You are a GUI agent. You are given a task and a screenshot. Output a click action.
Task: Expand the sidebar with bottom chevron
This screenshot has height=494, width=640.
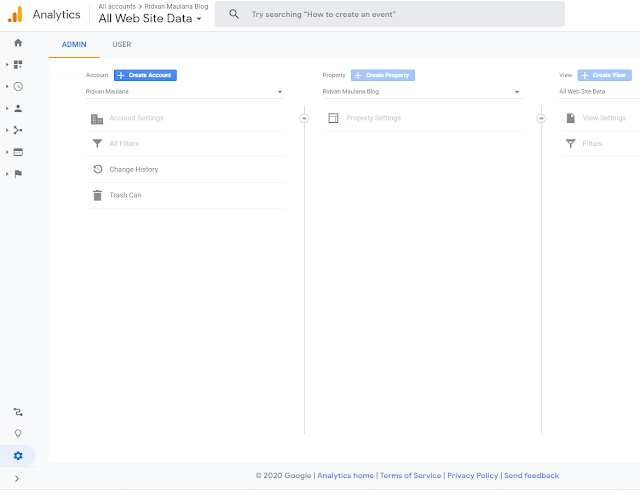[x=17, y=478]
